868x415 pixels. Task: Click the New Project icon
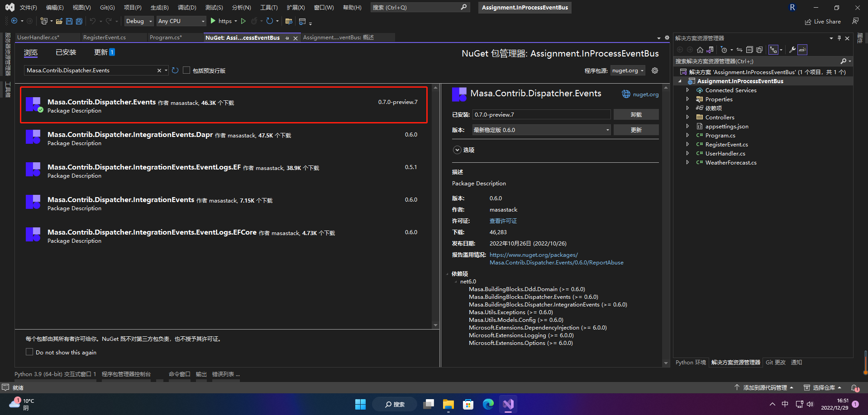click(43, 21)
